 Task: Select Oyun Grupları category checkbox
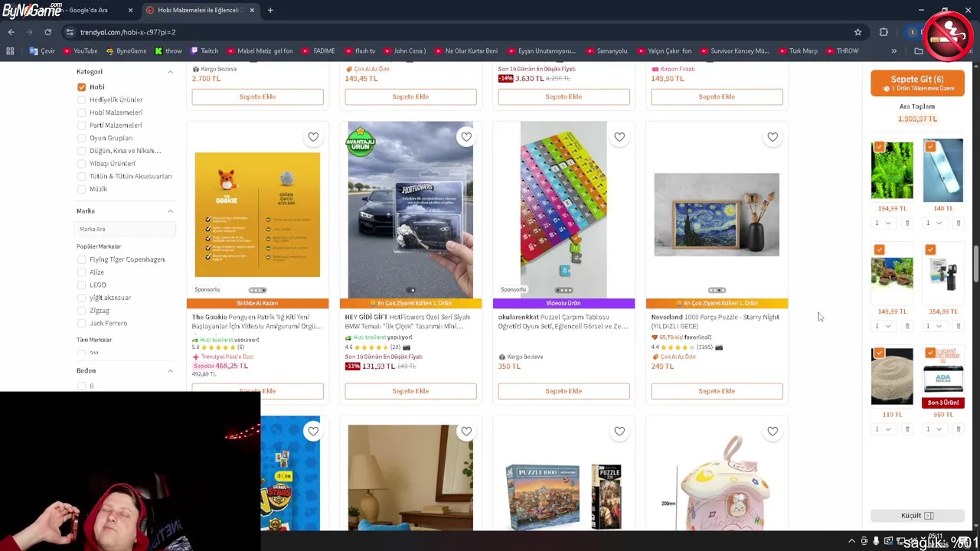pos(82,138)
